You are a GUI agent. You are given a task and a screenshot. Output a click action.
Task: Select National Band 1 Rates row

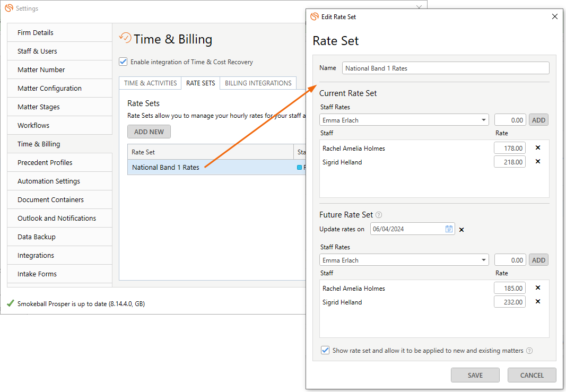click(x=216, y=168)
